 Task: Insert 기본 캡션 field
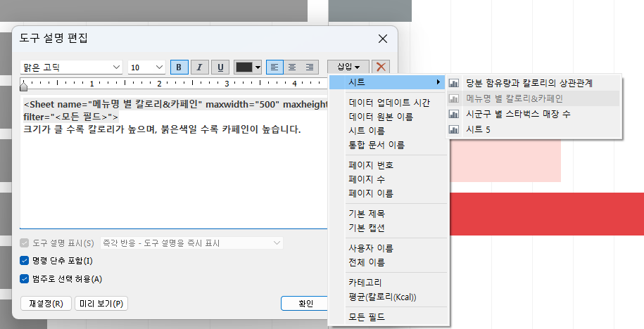367,228
